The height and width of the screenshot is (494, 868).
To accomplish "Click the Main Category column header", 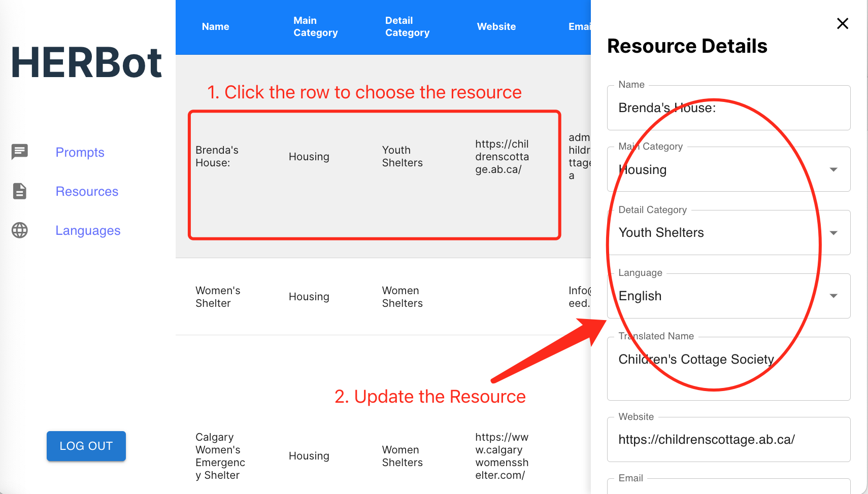I will pos(315,27).
